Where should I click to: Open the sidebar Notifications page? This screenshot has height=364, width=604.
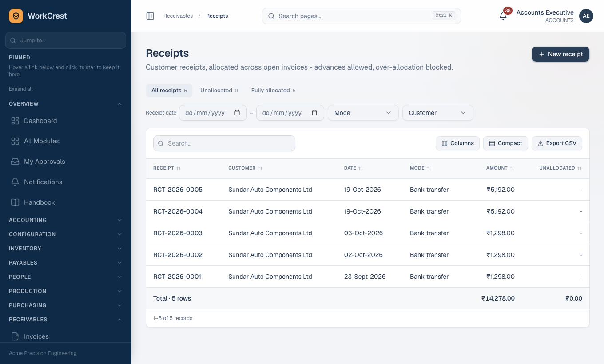66,182
